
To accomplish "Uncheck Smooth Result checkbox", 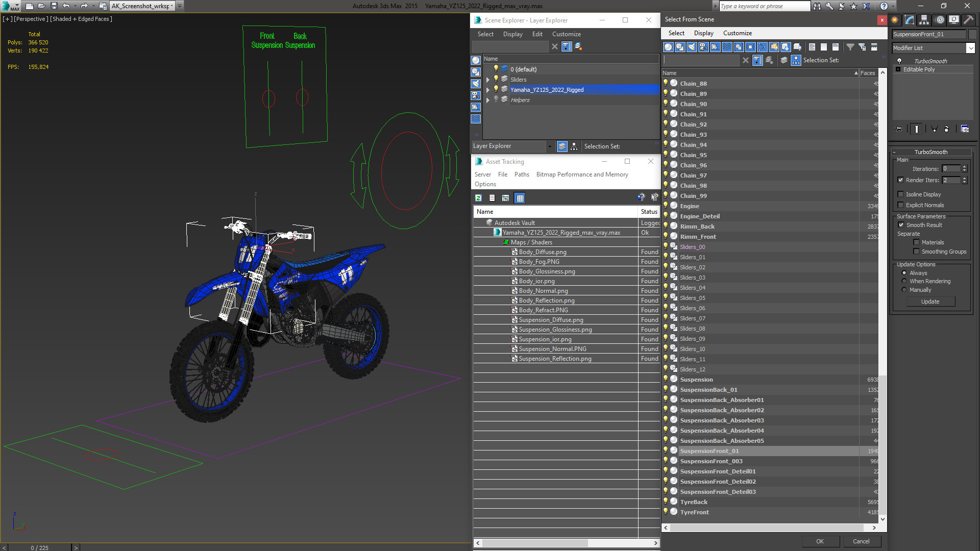I will tap(901, 224).
